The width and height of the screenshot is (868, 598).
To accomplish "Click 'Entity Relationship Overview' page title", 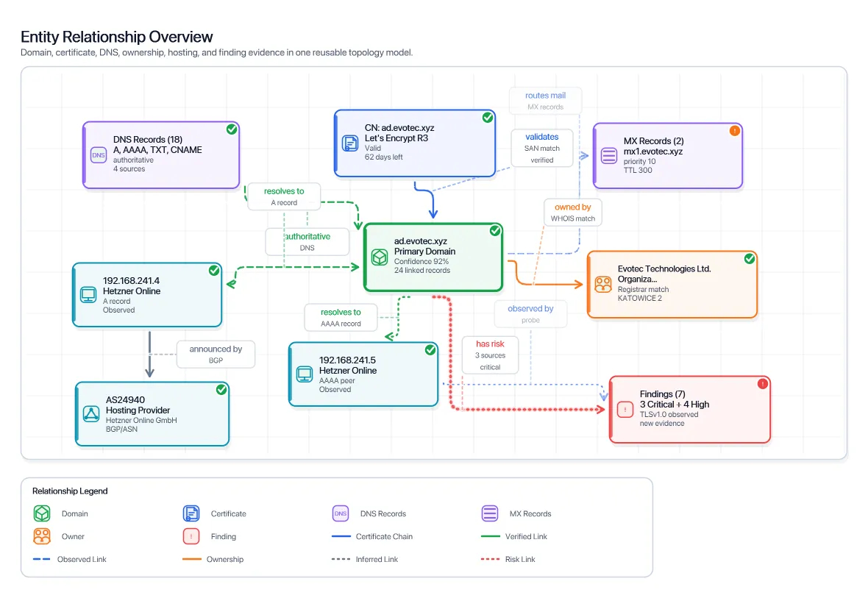I will tap(117, 37).
